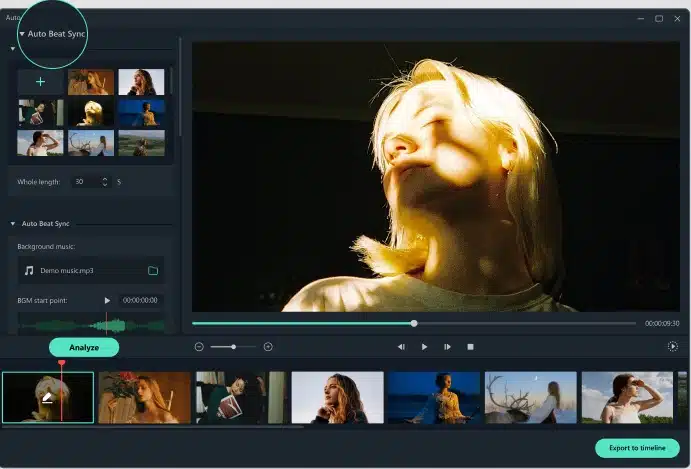
Task: Click the zoom in plus icon
Action: coord(268,347)
